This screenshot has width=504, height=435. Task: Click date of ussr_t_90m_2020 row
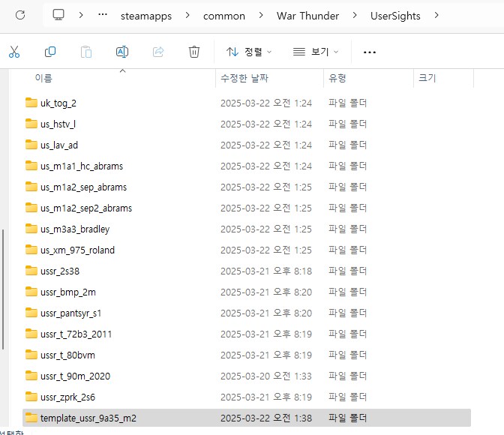(266, 376)
